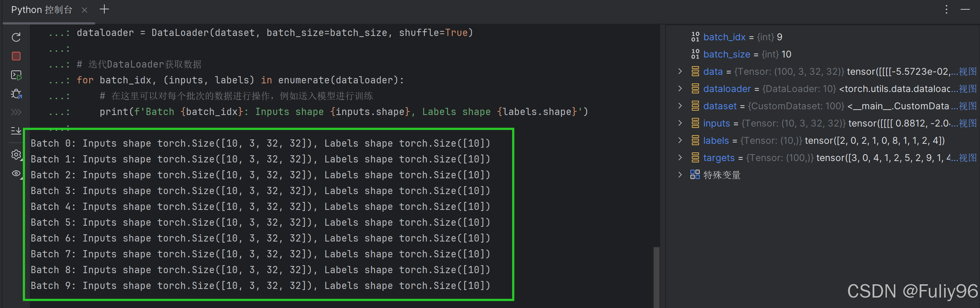
Task: Open 视图 link for targets tensor
Action: click(x=967, y=158)
